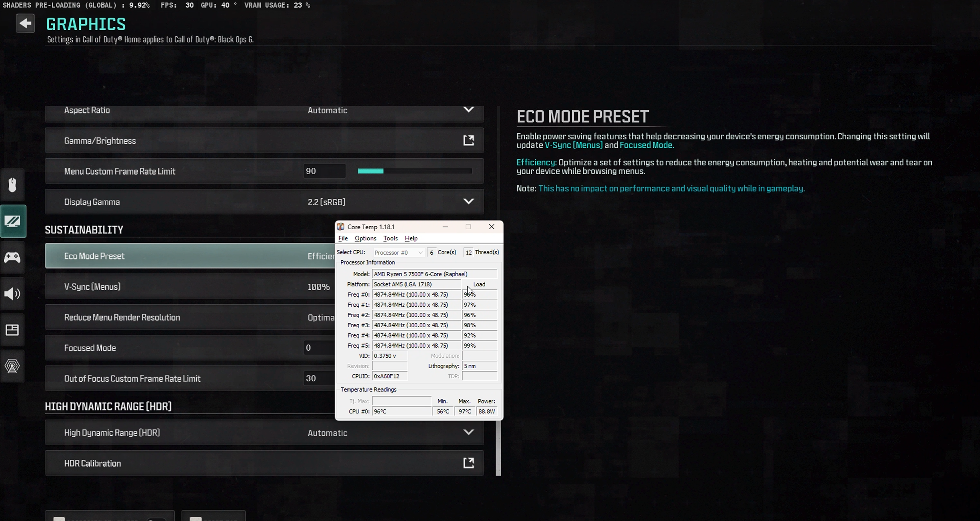Click the CPUID 0xA60F12 field
This screenshot has width=980, height=521.
pyautogui.click(x=390, y=376)
